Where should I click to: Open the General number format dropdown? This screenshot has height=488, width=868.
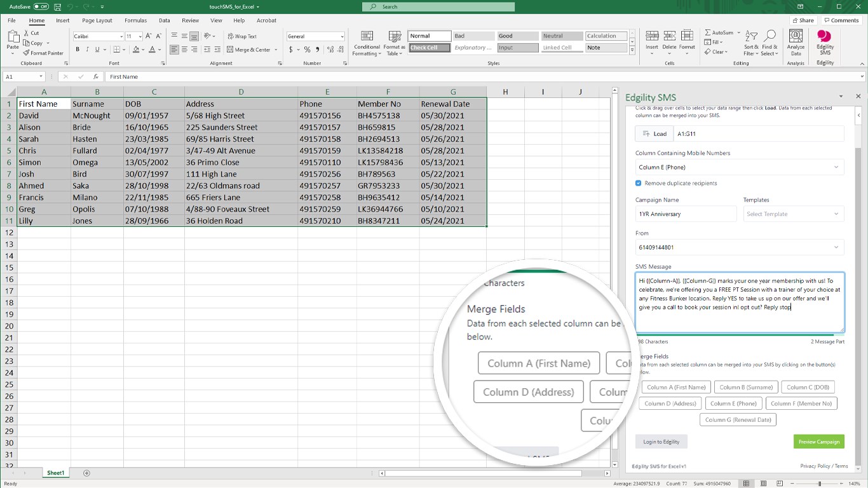pos(315,36)
